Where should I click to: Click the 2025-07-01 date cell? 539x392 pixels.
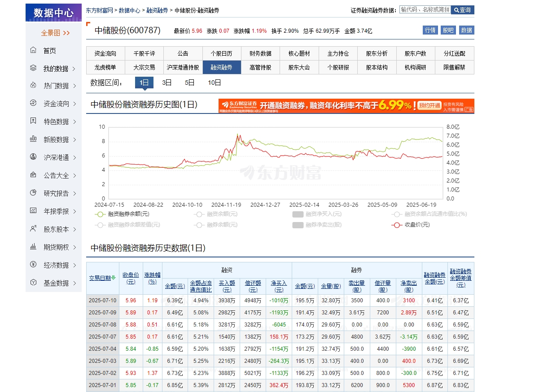pyautogui.click(x=103, y=385)
